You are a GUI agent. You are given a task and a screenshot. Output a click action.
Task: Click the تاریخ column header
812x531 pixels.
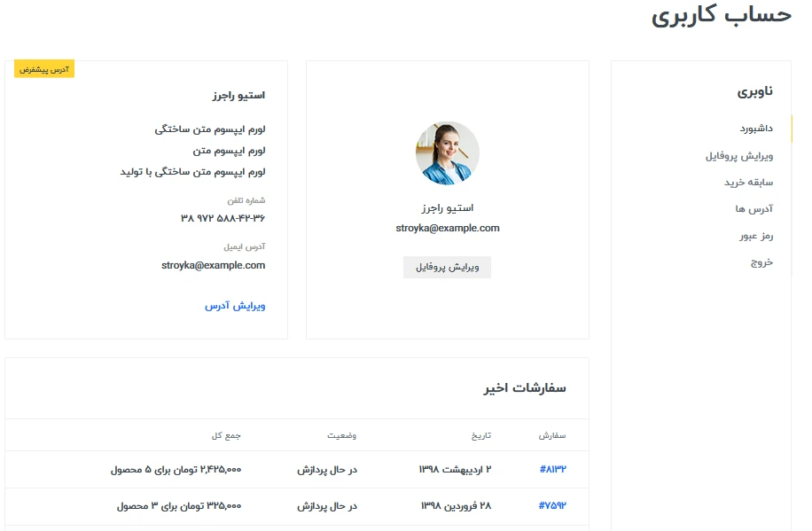click(x=481, y=435)
